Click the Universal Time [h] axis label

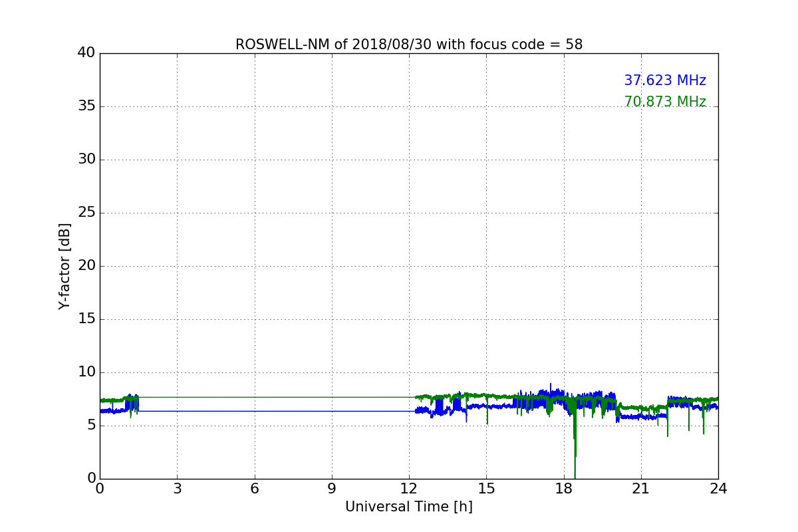click(x=409, y=507)
